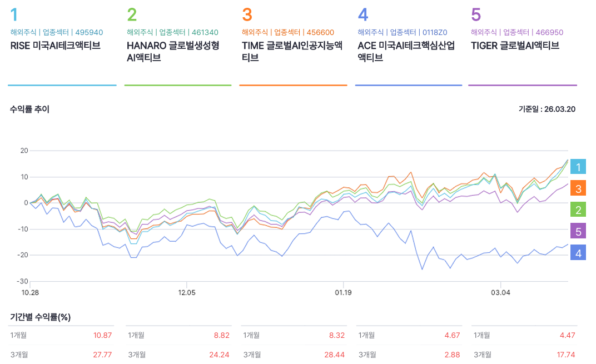Open HANARO 글로벌생성형AI액티브 ETF name
Image resolution: width=596 pixels, height=364 pixels.
click(173, 51)
